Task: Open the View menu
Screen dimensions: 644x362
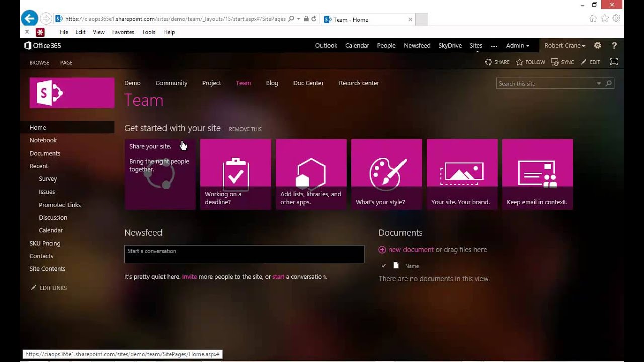Action: [x=99, y=32]
